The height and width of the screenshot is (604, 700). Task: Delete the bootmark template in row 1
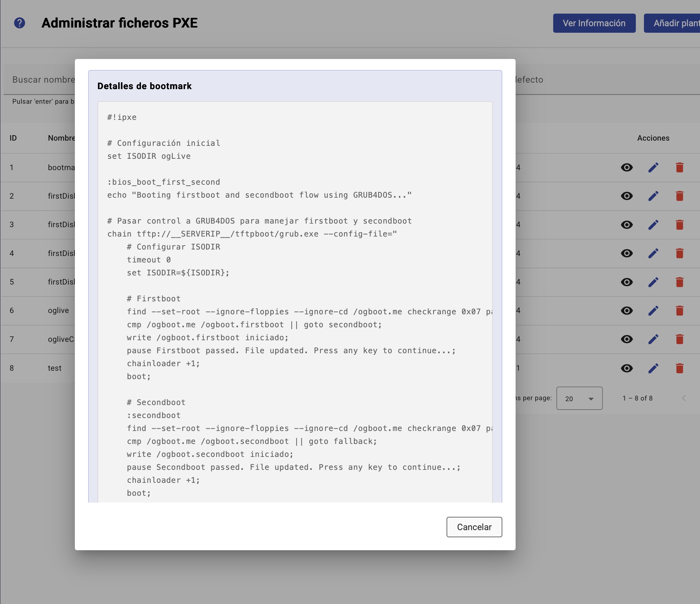680,168
